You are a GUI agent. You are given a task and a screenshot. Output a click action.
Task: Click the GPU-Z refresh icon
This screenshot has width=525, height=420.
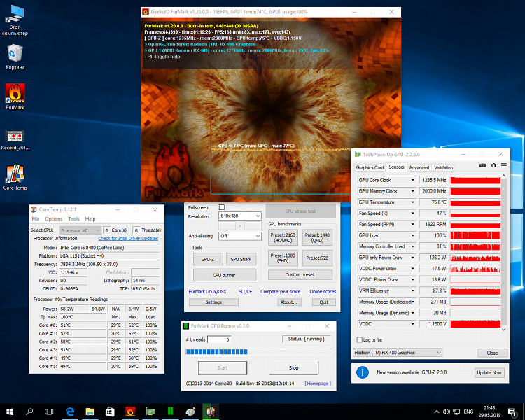click(x=493, y=165)
